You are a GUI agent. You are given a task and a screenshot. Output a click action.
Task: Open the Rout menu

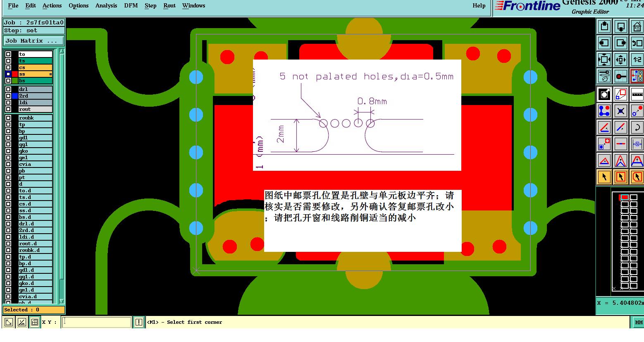click(x=169, y=5)
